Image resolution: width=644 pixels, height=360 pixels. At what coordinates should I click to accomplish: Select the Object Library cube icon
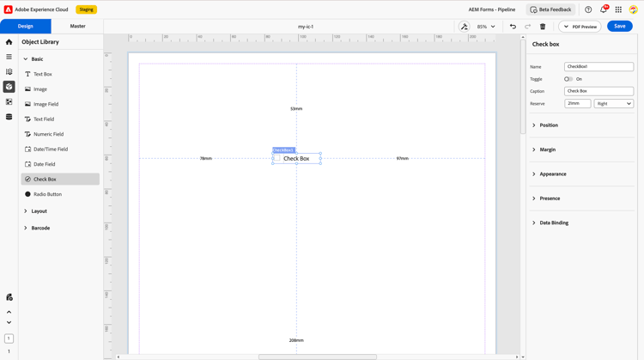click(9, 87)
